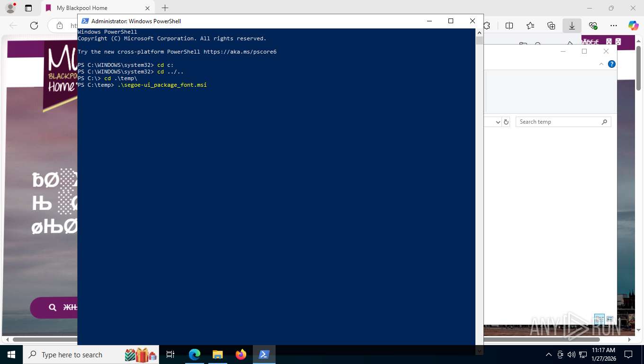The height and width of the screenshot is (364, 644).
Task: Refresh the temp folder in Explorer
Action: click(506, 122)
